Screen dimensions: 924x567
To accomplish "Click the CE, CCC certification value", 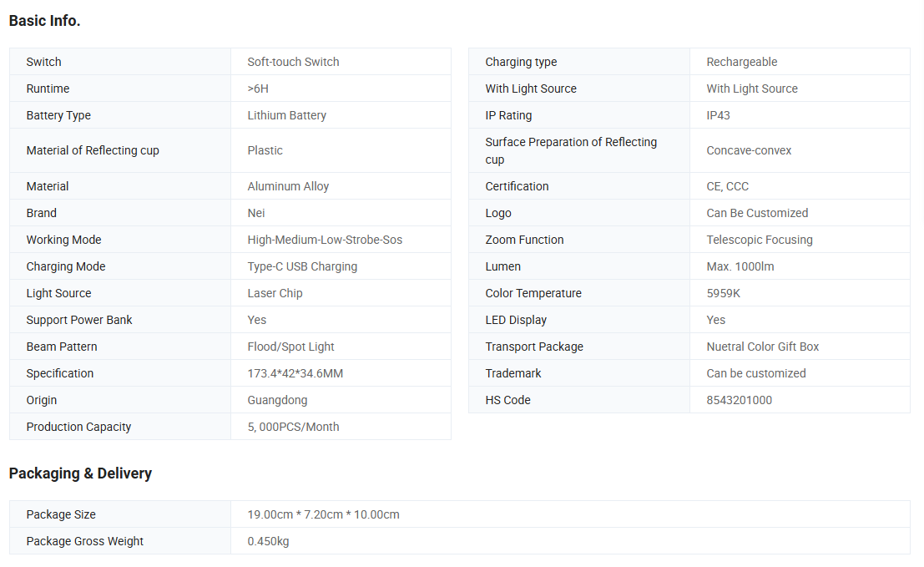I will 727,186.
